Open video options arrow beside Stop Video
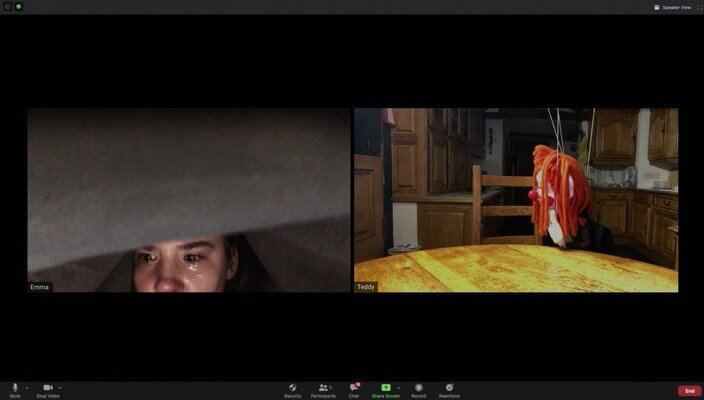This screenshot has height=400, width=704. [x=60, y=387]
